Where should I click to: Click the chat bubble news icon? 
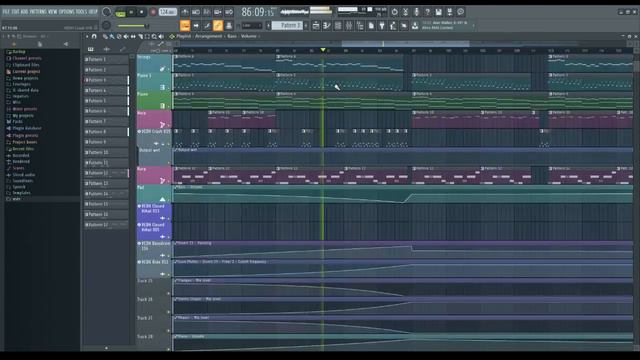pos(460,12)
